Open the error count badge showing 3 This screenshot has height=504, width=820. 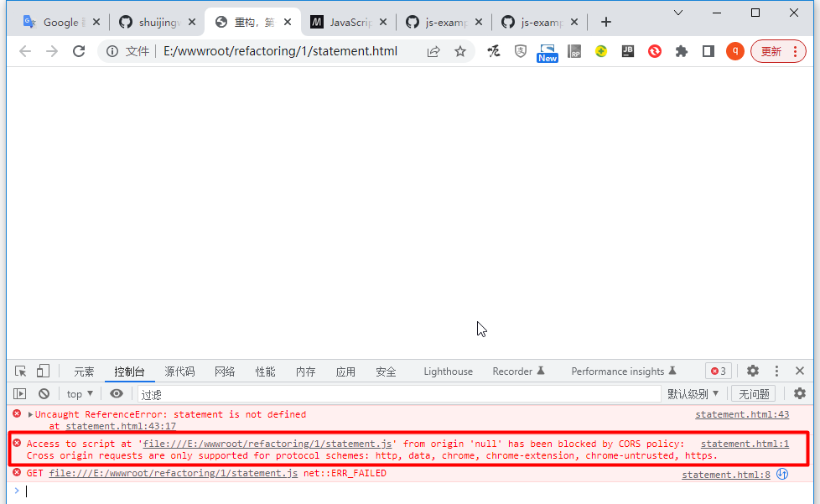tap(719, 372)
